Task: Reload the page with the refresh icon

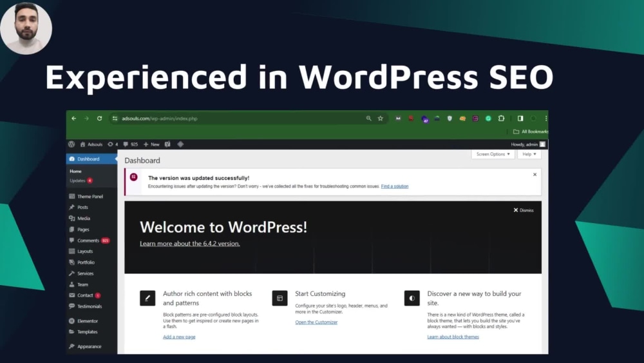Action: tap(99, 119)
